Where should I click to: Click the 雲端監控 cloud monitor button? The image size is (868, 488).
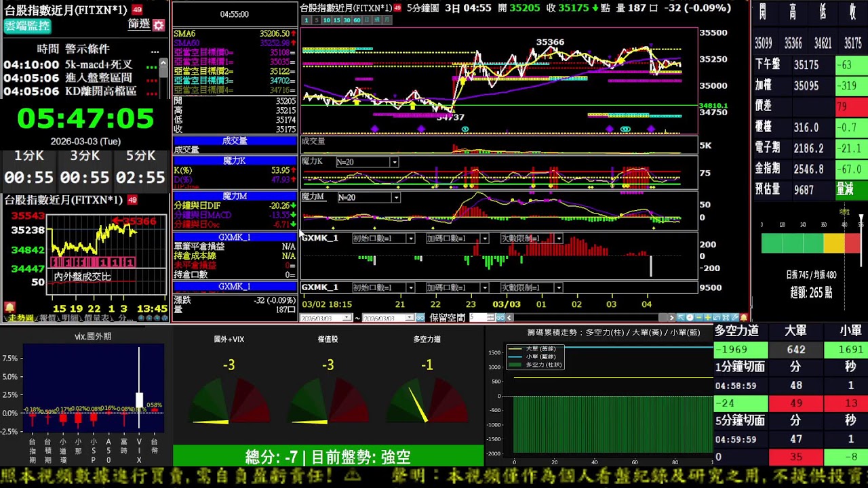pos(27,26)
